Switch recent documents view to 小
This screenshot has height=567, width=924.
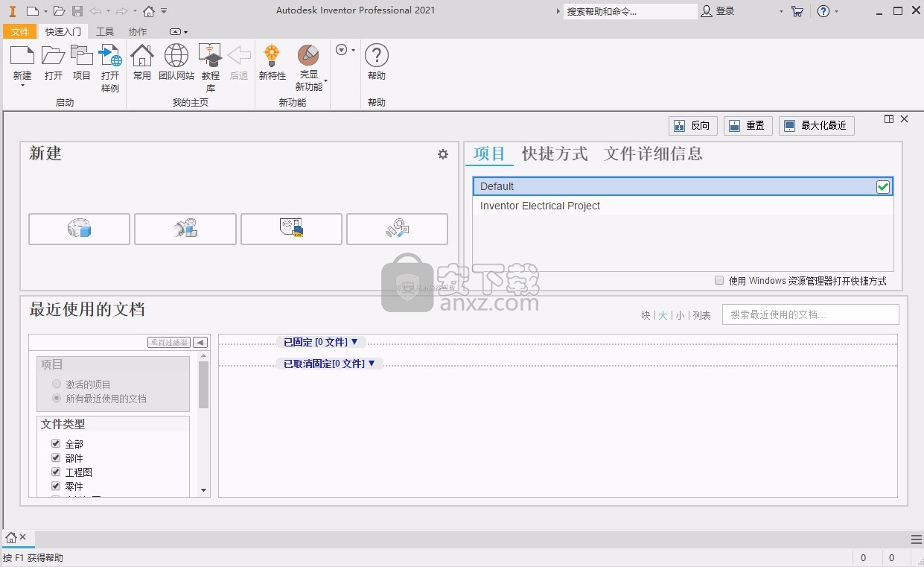click(680, 315)
